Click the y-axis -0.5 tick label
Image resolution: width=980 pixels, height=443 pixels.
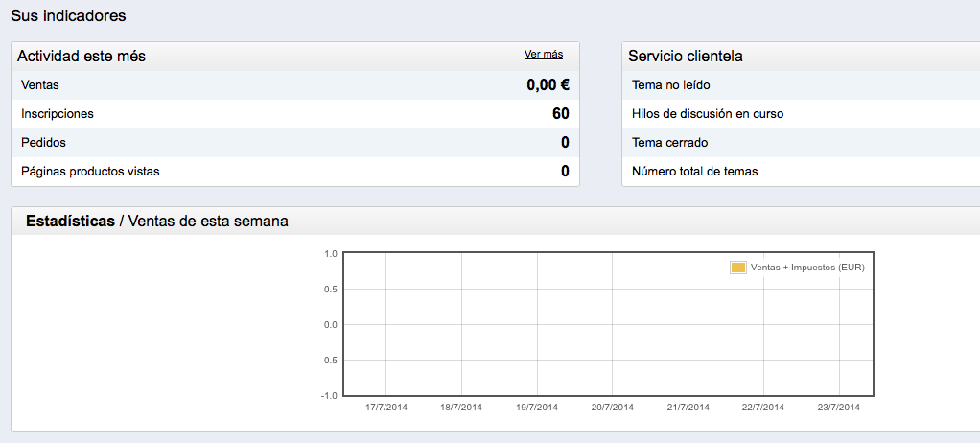(329, 360)
